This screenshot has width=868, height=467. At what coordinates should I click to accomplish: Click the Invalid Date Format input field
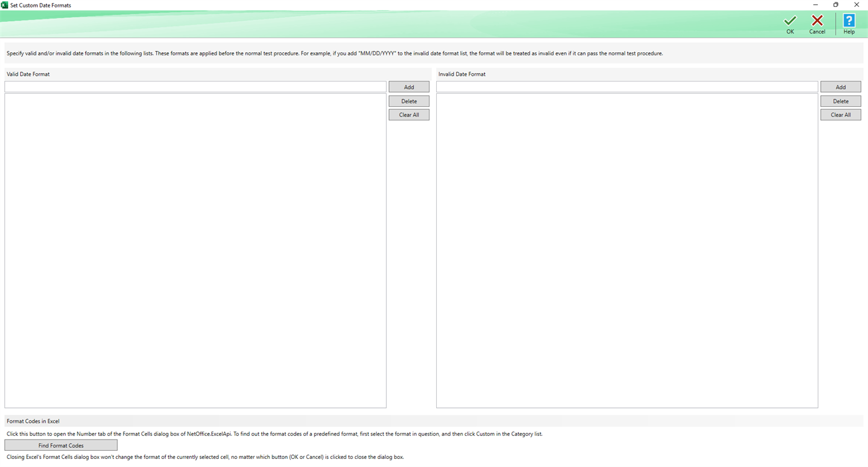[627, 86]
